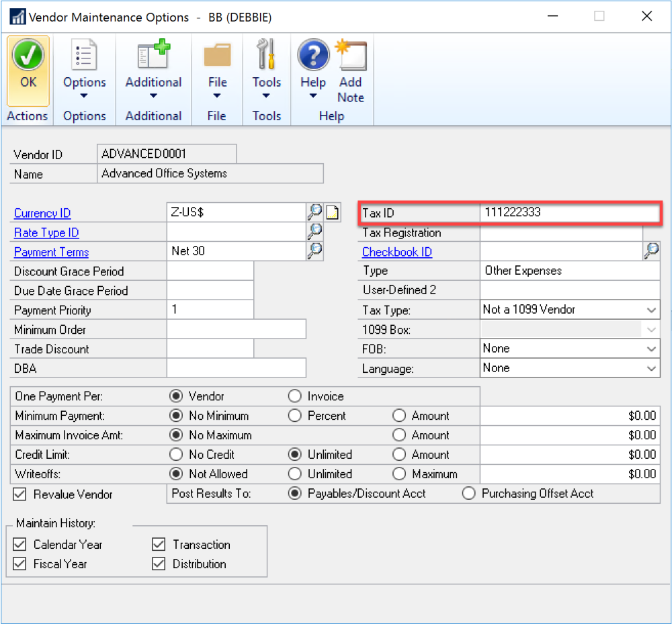Follow the Rate Type ID link

(x=46, y=233)
